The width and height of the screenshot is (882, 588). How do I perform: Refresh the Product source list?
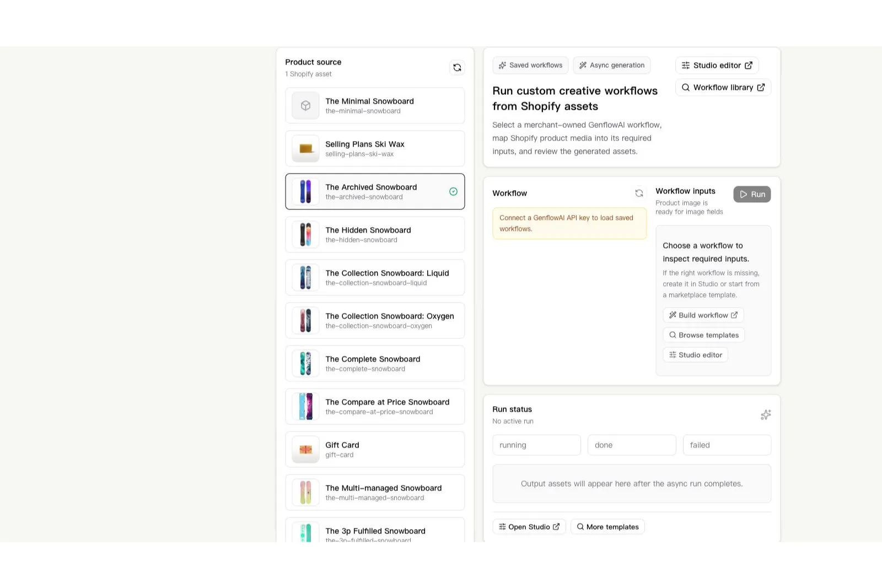457,67
